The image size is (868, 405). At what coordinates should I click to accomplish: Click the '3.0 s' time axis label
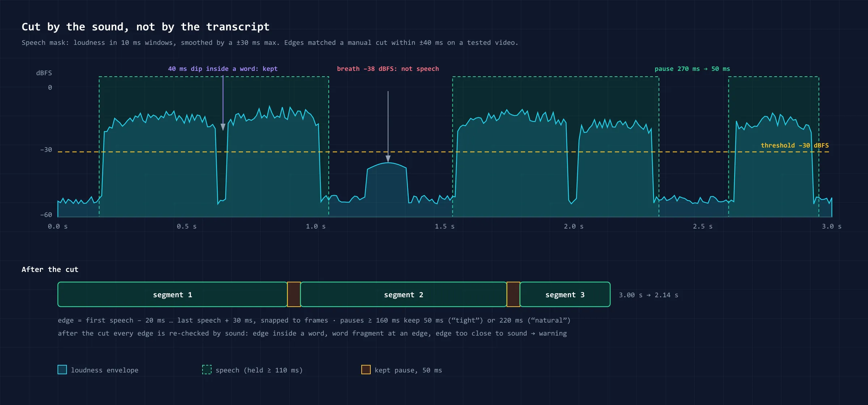click(x=831, y=226)
